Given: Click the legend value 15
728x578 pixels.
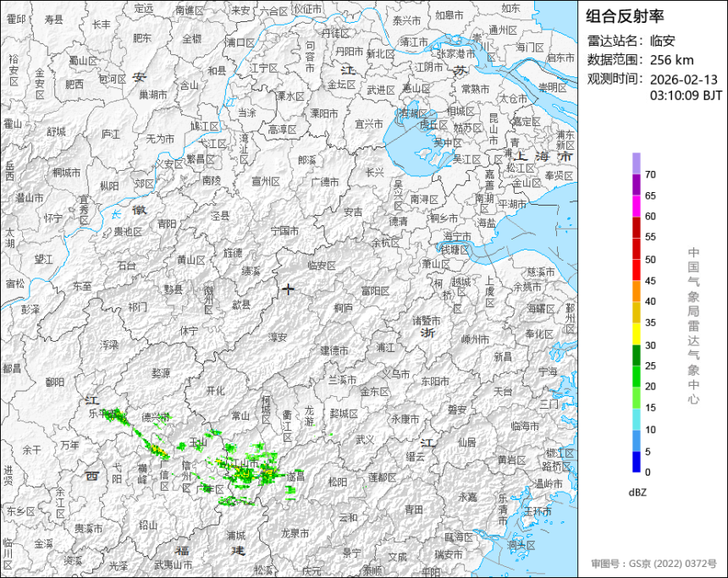Looking at the screenshot, I should coord(650,408).
